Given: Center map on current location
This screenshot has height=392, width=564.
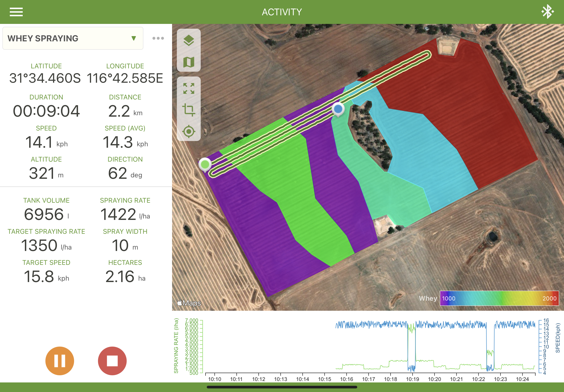Looking at the screenshot, I should point(189,131).
